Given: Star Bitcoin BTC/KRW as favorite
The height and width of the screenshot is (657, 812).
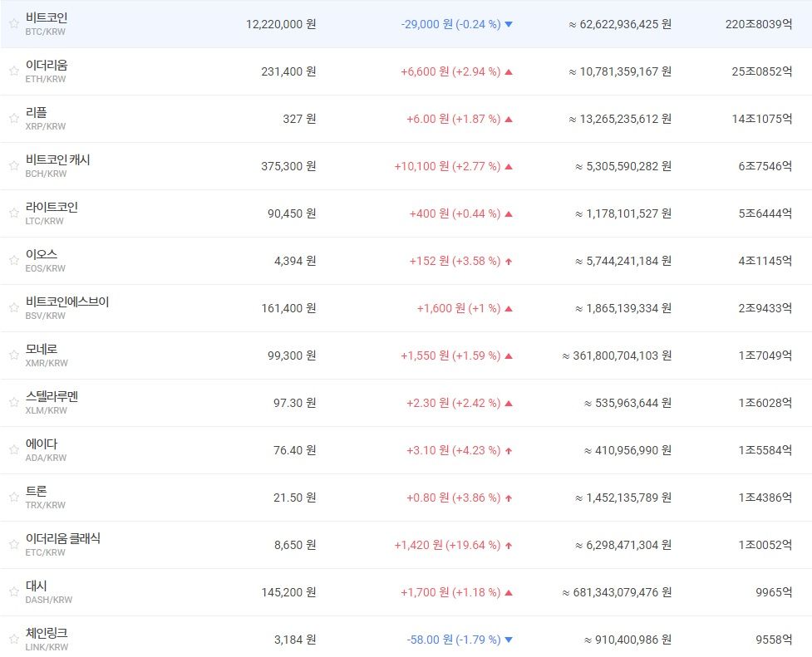Looking at the screenshot, I should click(x=13, y=24).
